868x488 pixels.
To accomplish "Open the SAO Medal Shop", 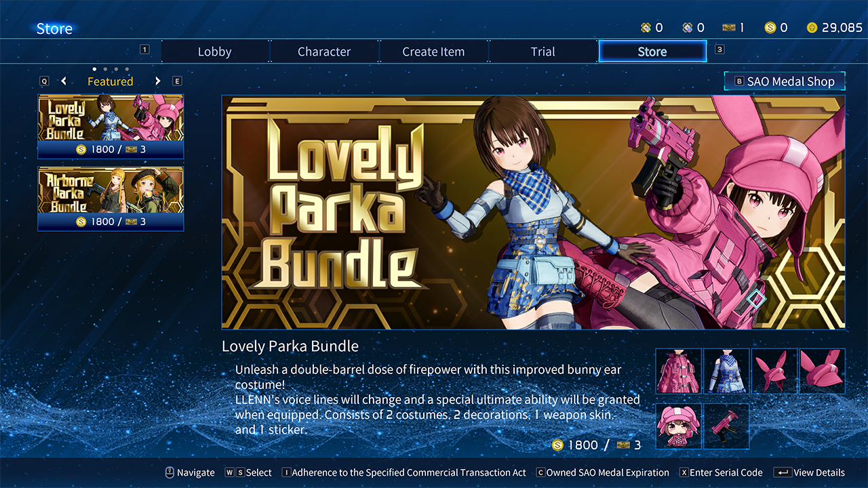I will click(x=785, y=81).
